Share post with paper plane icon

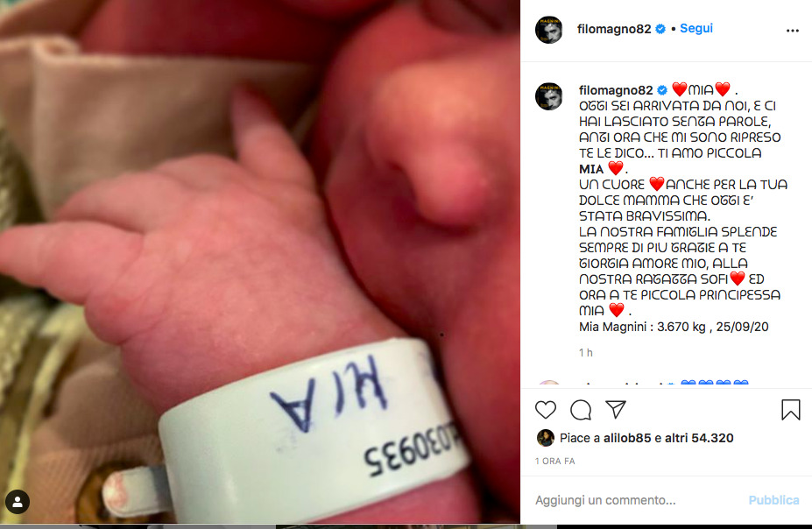[x=616, y=409]
